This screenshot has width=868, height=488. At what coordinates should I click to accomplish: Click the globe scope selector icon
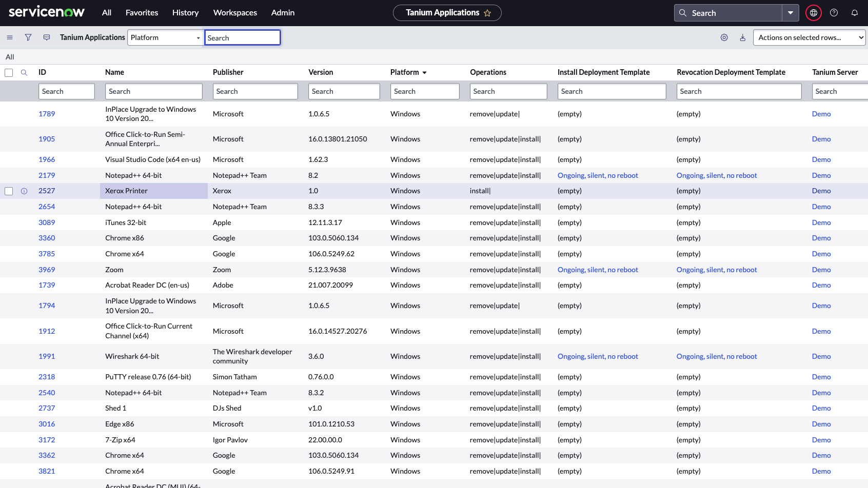(x=813, y=13)
